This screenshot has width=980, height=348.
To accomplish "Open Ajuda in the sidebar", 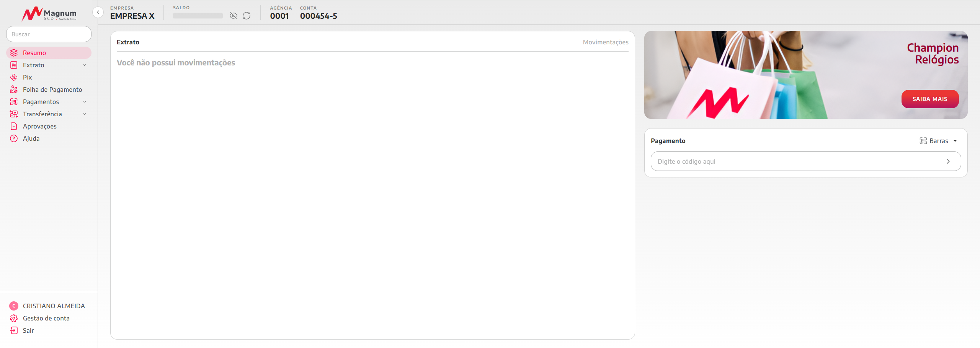I will (x=49, y=138).
